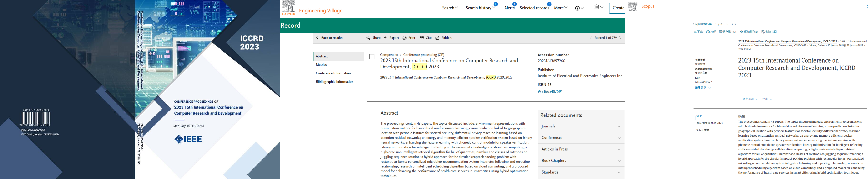868x179 pixels.
Task: Open Scopus 全文选项 full text options dropdown
Action: click(750, 99)
